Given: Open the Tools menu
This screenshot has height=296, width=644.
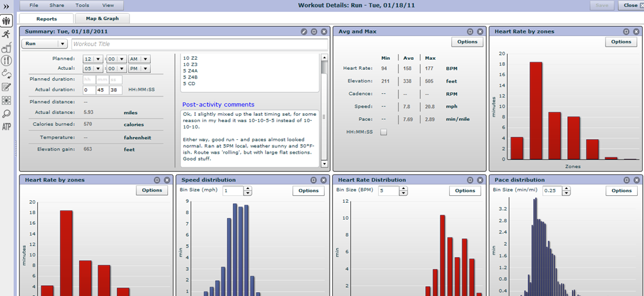Looking at the screenshot, I should pos(82,5).
